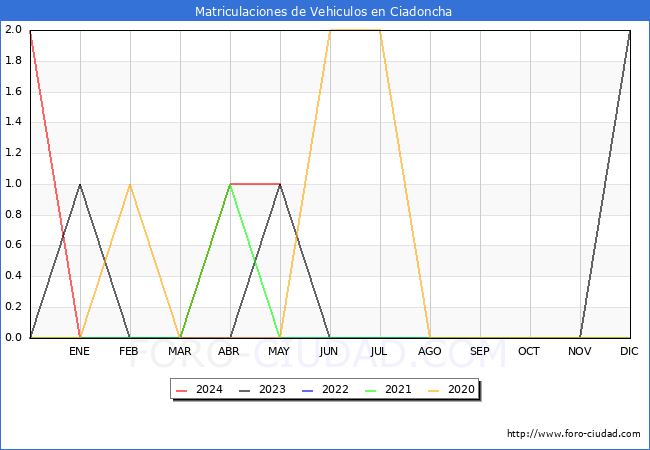Select the 2023 legend label

272,390
